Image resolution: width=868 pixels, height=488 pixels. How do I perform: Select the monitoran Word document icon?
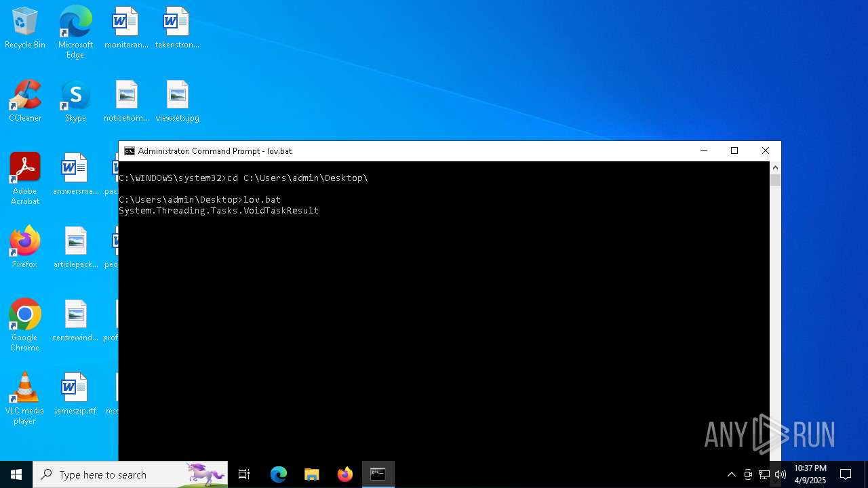[126, 28]
